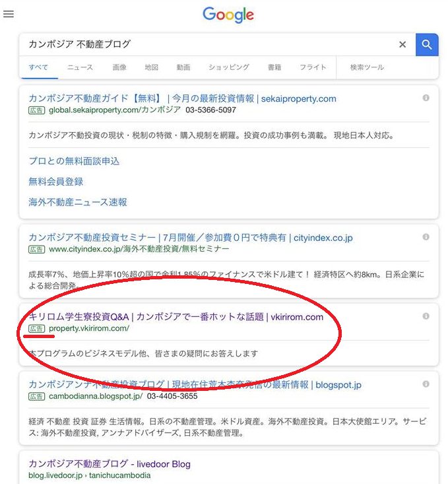Open 検索ツール options
Image resolution: width=448 pixels, height=484 pixels.
[x=367, y=67]
